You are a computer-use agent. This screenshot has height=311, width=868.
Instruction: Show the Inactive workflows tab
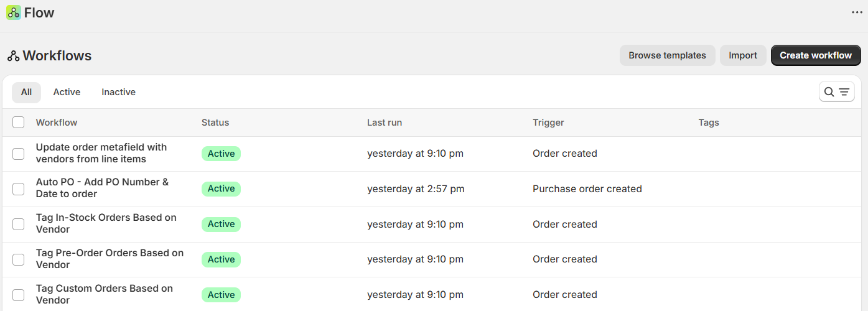click(118, 92)
